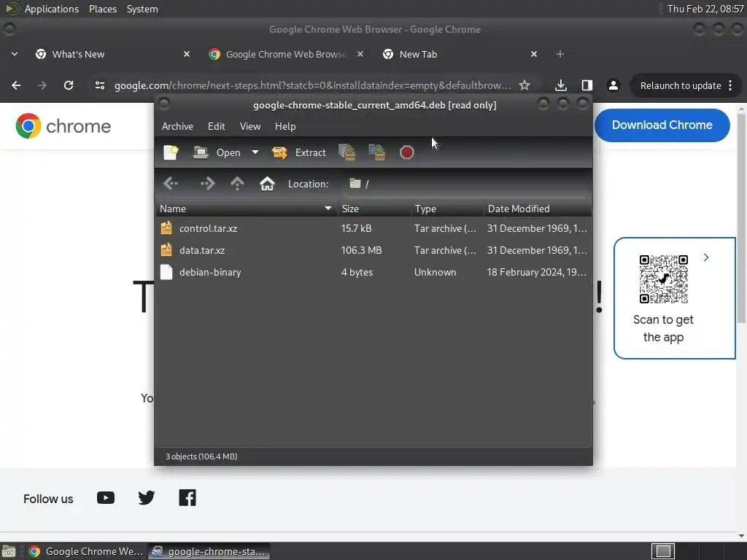Click the Location path field
The height and width of the screenshot is (560, 747).
click(466, 184)
